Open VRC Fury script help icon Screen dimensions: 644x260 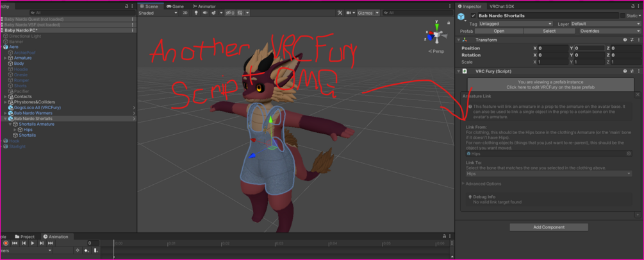(x=625, y=71)
